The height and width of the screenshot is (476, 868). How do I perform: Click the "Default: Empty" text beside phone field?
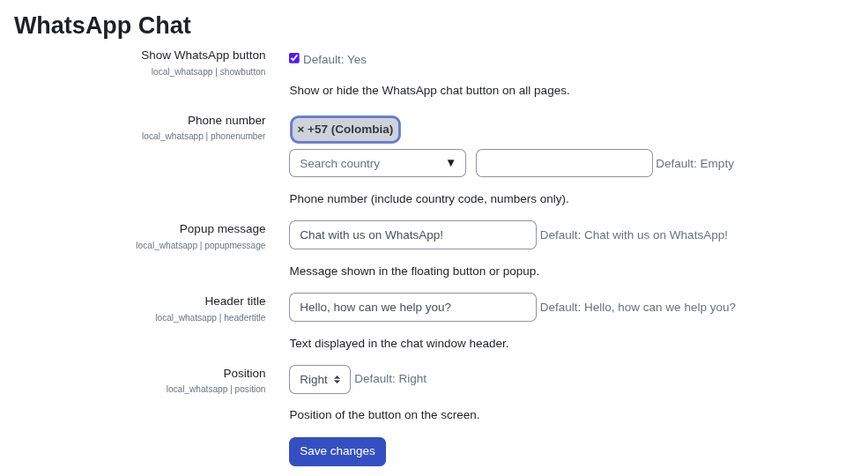[x=694, y=164]
